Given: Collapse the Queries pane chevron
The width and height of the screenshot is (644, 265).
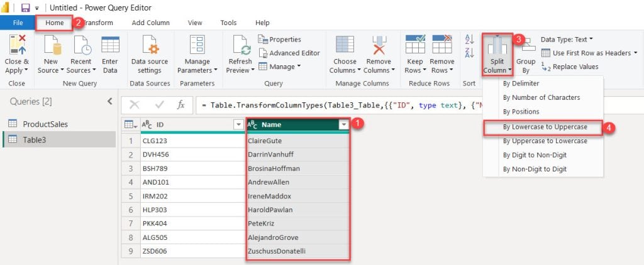Looking at the screenshot, I should 109,101.
